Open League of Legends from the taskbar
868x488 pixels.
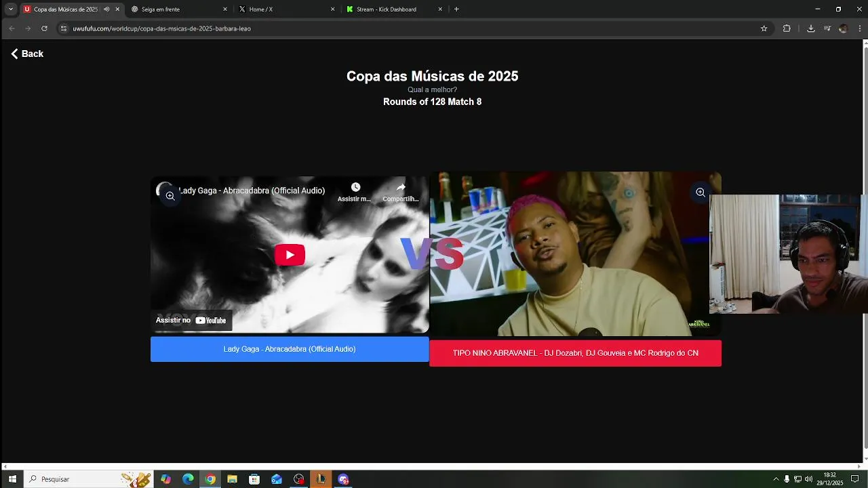pos(321,479)
